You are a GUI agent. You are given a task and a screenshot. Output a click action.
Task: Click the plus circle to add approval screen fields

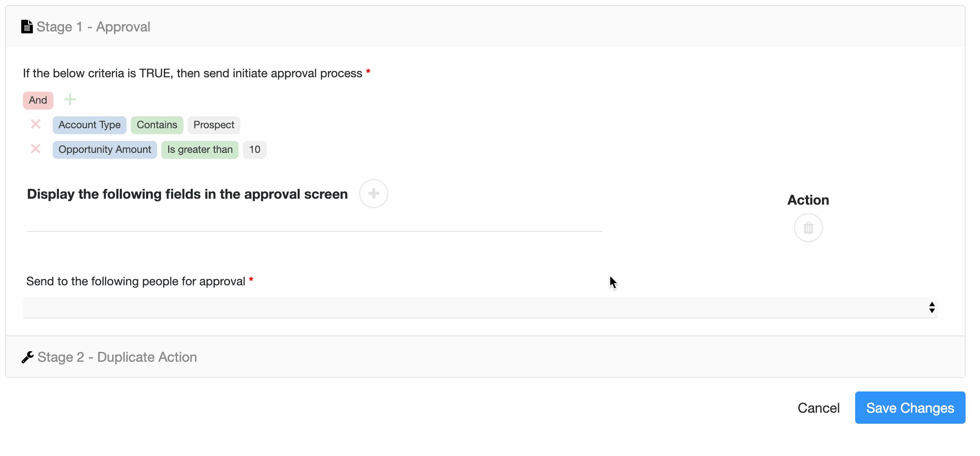(x=373, y=194)
